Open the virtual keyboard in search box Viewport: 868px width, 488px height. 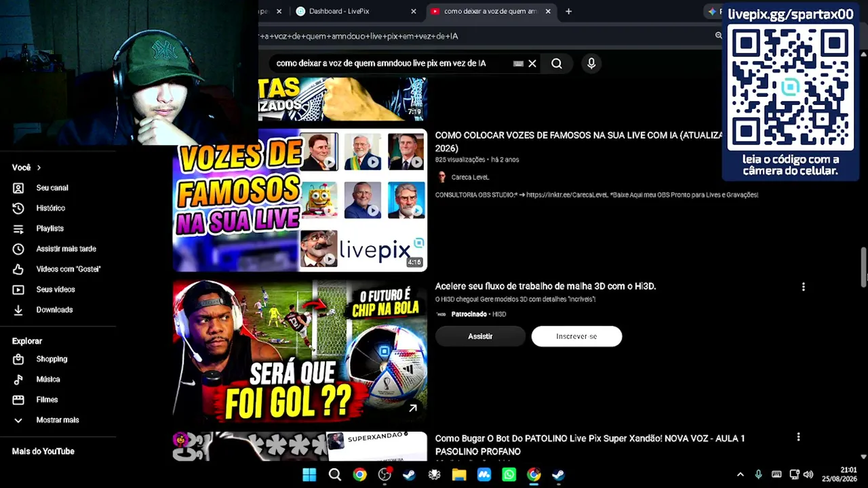pyautogui.click(x=518, y=63)
